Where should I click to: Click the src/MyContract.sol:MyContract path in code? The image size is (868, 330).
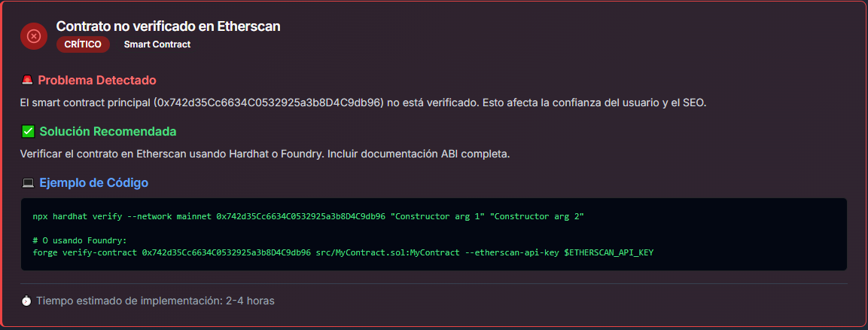tap(388, 252)
